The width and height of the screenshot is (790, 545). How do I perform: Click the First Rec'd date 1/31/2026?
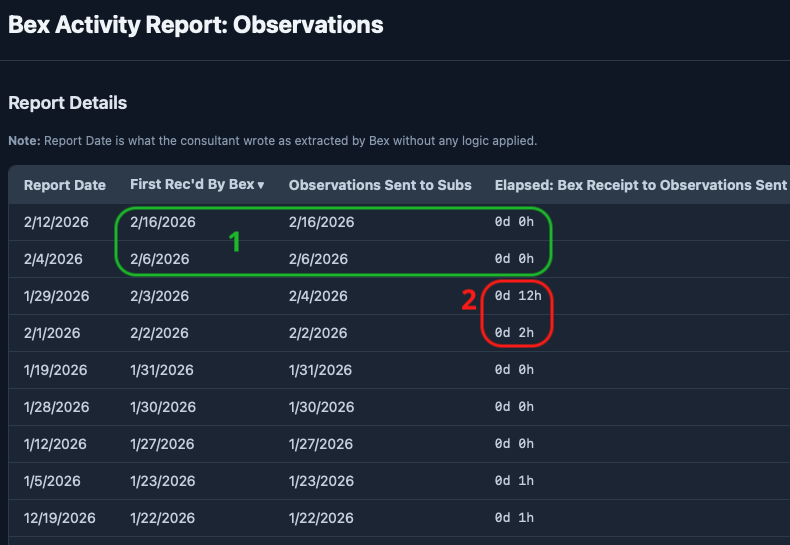coord(163,370)
